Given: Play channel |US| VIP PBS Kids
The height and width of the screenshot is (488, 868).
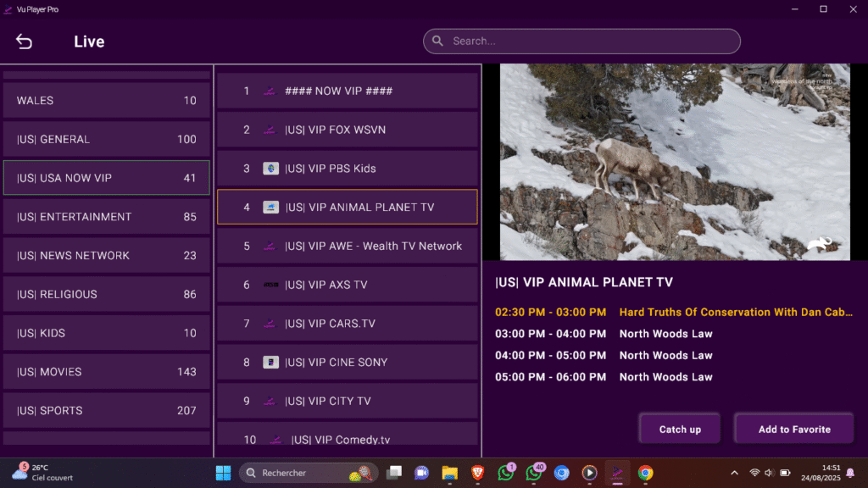Looking at the screenshot, I should 347,169.
